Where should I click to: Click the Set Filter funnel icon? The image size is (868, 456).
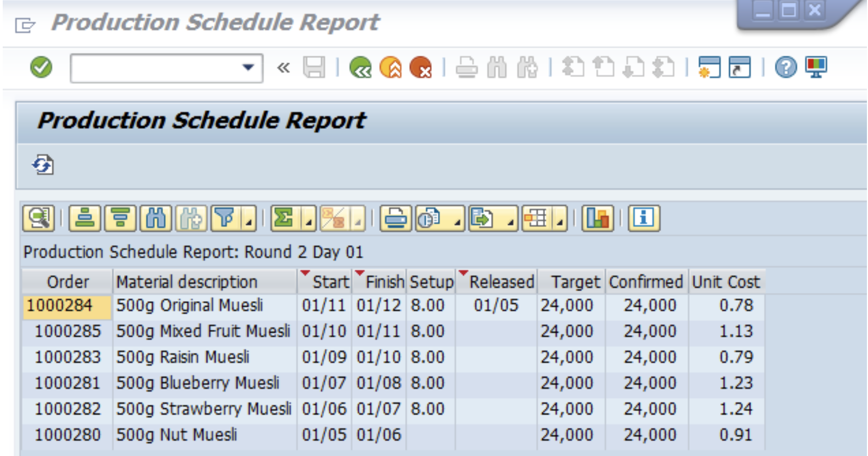[x=225, y=218]
